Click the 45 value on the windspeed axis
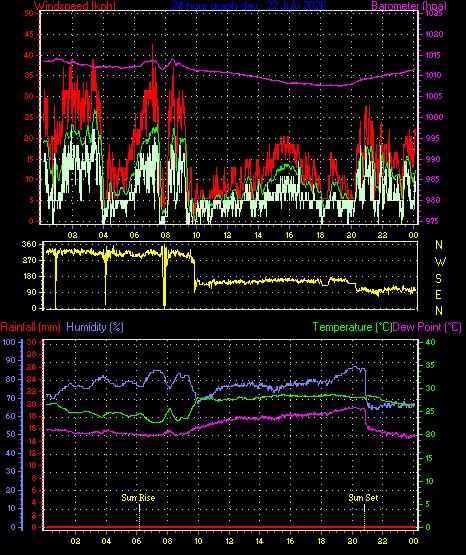This screenshot has width=466, height=555. coord(29,34)
